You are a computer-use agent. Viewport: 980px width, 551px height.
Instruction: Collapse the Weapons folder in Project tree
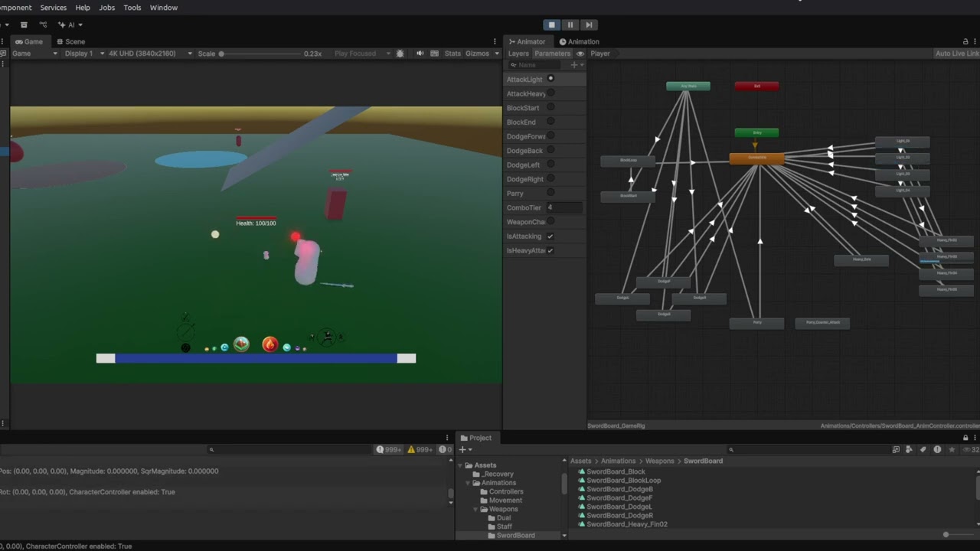475,509
